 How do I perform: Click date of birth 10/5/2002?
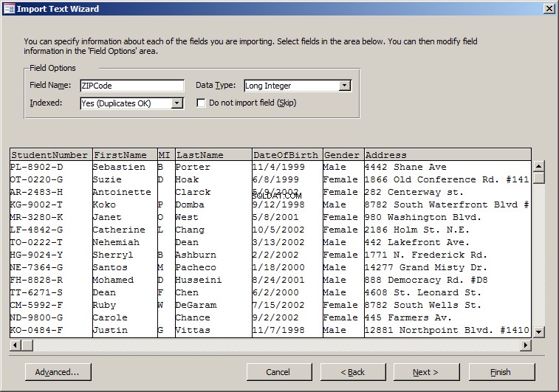coord(278,230)
